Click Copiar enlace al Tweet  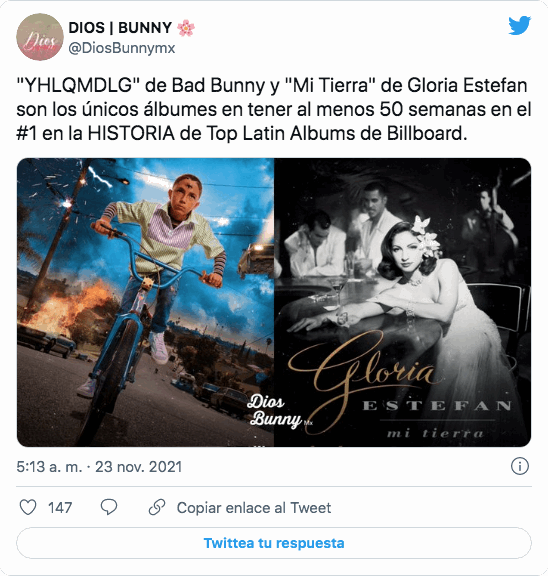(x=254, y=508)
